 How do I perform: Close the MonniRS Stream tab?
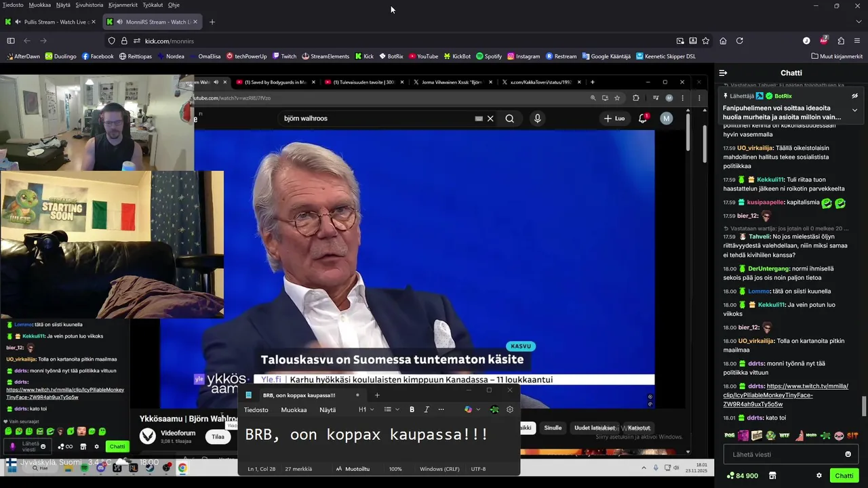pyautogui.click(x=195, y=22)
